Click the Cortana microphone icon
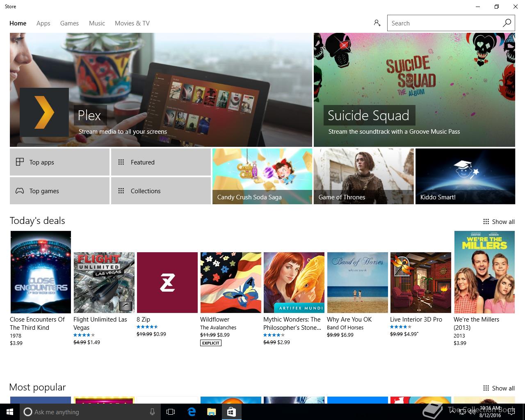Screen dimensions: 525x420 click(x=152, y=412)
